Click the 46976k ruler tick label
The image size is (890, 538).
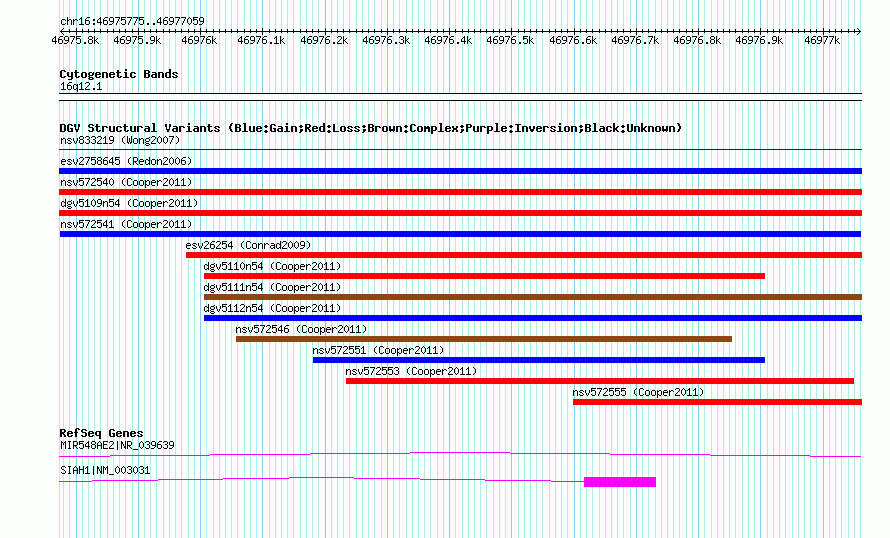click(199, 40)
